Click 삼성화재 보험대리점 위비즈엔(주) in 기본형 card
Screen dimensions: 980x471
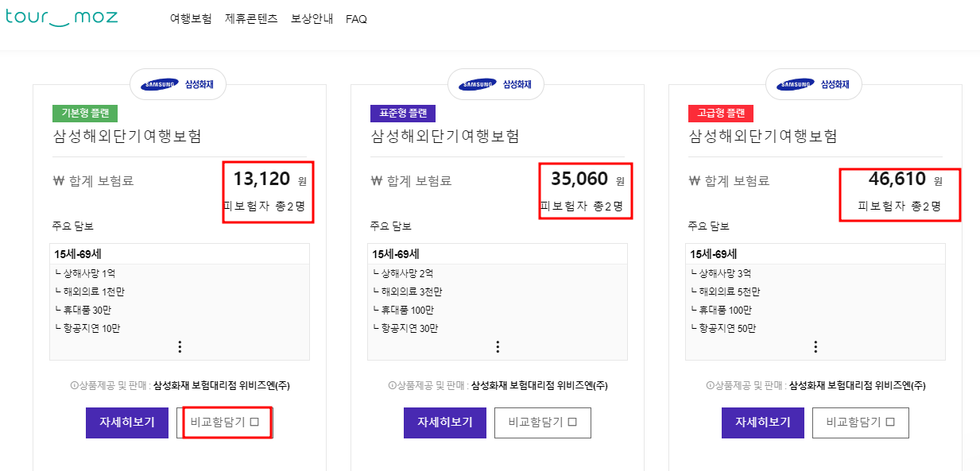[x=221, y=386]
